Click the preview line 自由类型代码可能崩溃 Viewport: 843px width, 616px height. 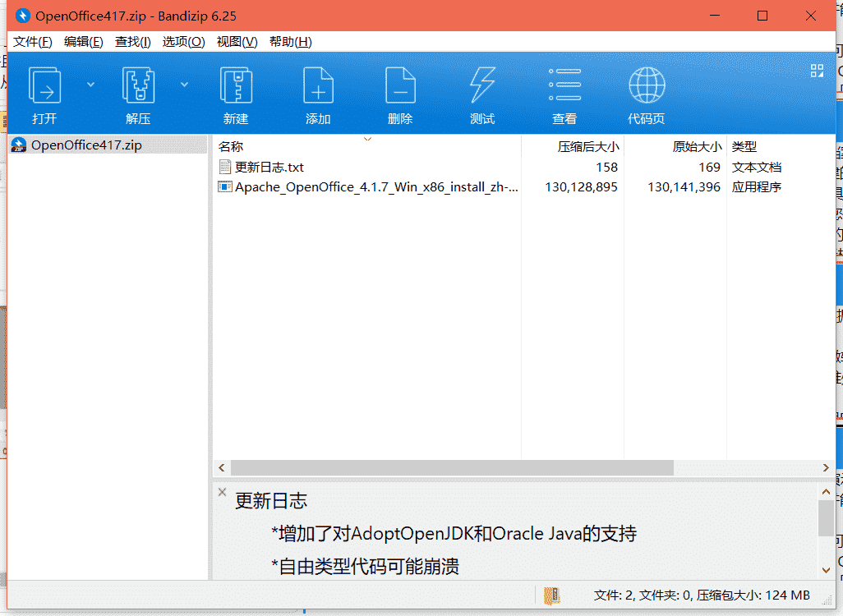click(366, 567)
